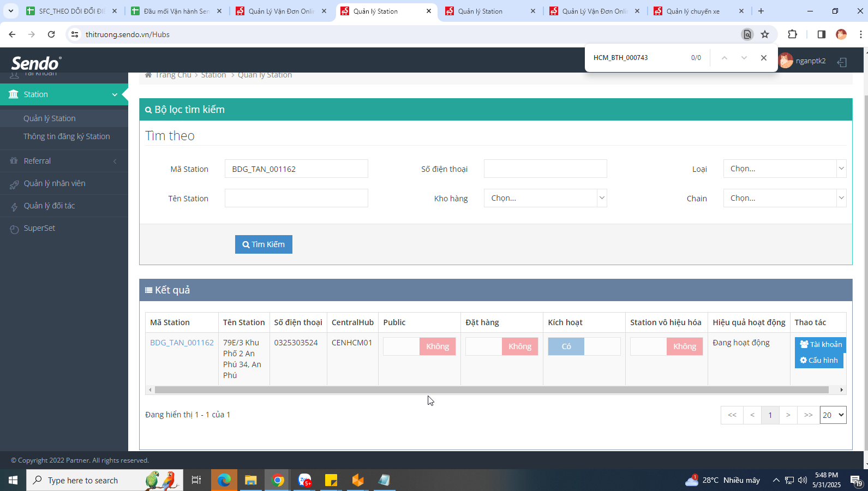Open Microsoft Edge from the taskbar
Screen dimensions: 868x491
224,480
